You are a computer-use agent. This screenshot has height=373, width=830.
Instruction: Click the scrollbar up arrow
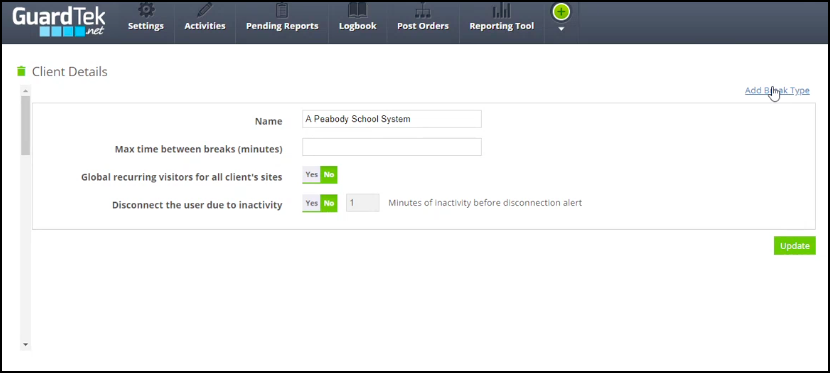[25, 91]
